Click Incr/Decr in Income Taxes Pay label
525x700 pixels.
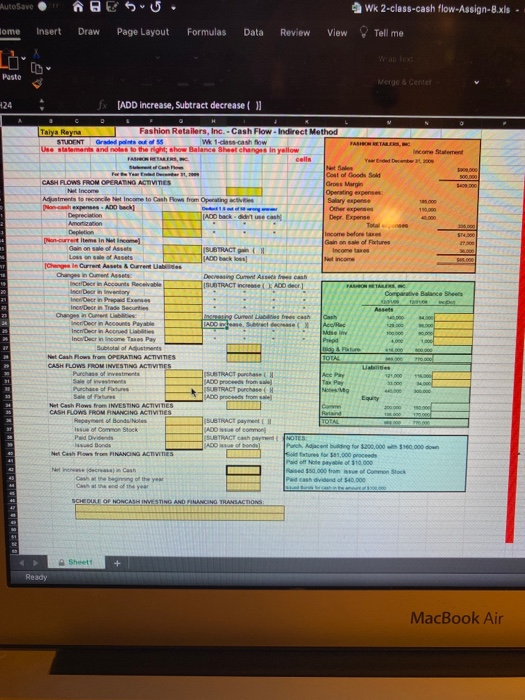click(114, 339)
